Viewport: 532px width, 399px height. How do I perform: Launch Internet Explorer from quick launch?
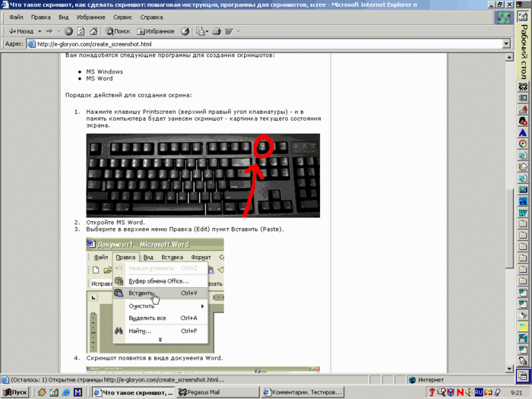point(66,393)
